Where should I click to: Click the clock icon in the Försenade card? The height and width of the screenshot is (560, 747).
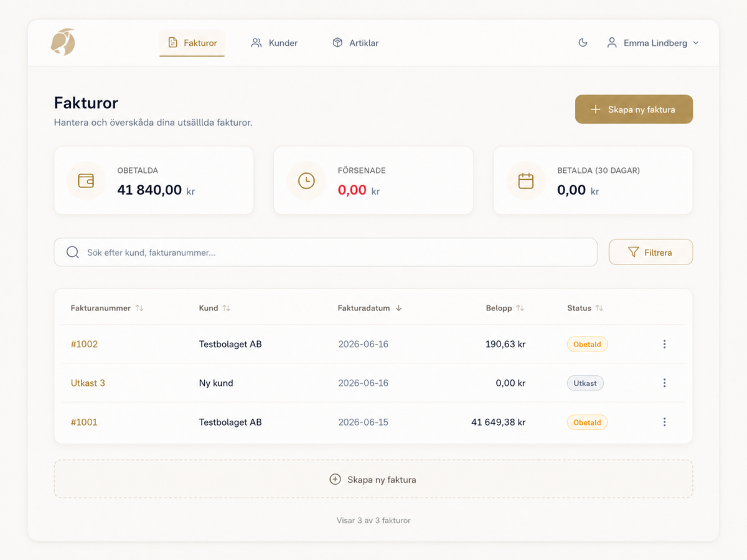(x=306, y=180)
